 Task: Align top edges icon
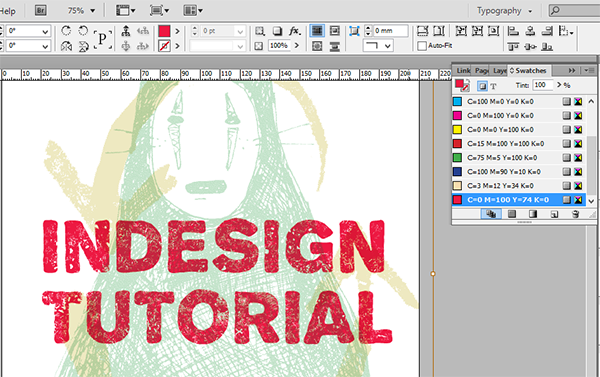click(x=513, y=46)
